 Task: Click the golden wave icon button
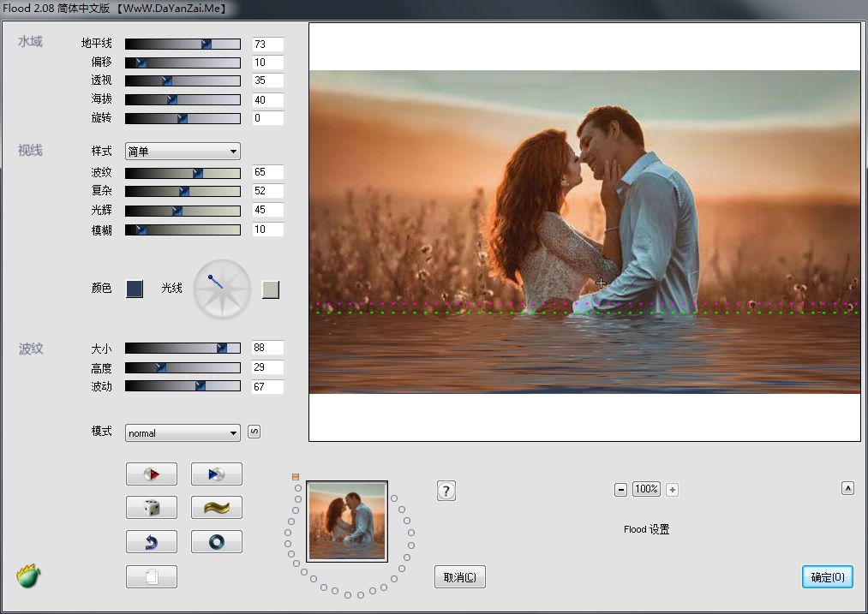pyautogui.click(x=216, y=508)
